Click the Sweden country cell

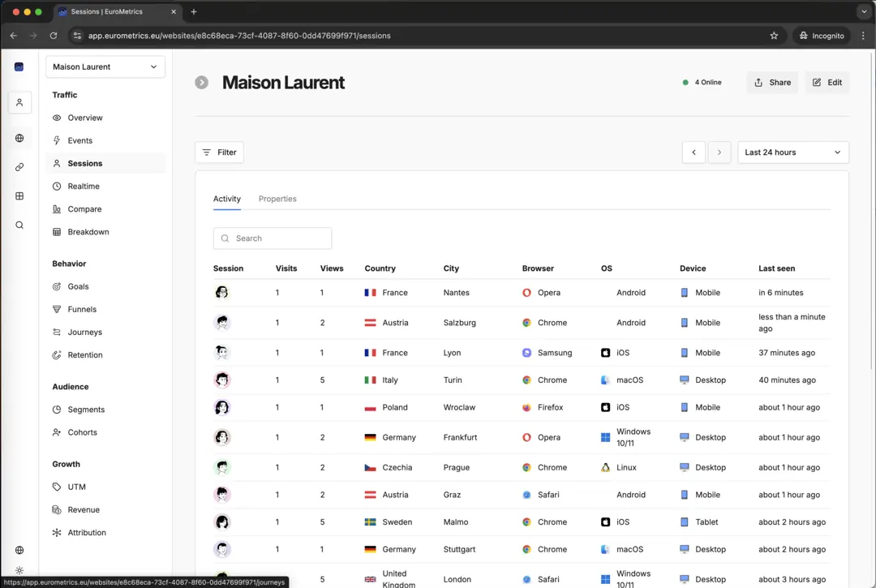tap(389, 522)
